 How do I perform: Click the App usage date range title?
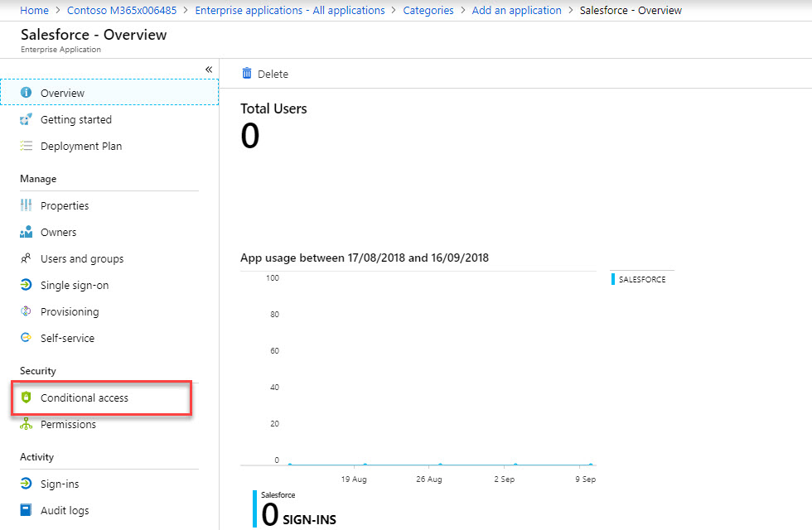[x=365, y=258]
